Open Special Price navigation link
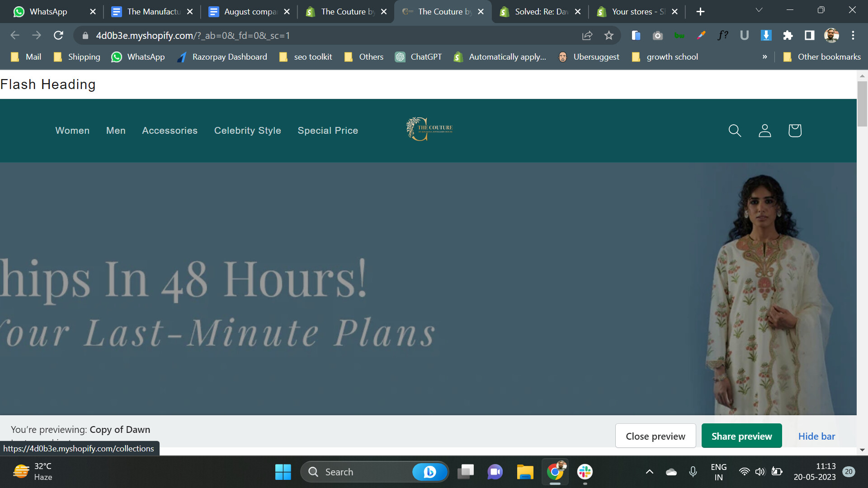Screen dimensions: 868x488 point(328,131)
